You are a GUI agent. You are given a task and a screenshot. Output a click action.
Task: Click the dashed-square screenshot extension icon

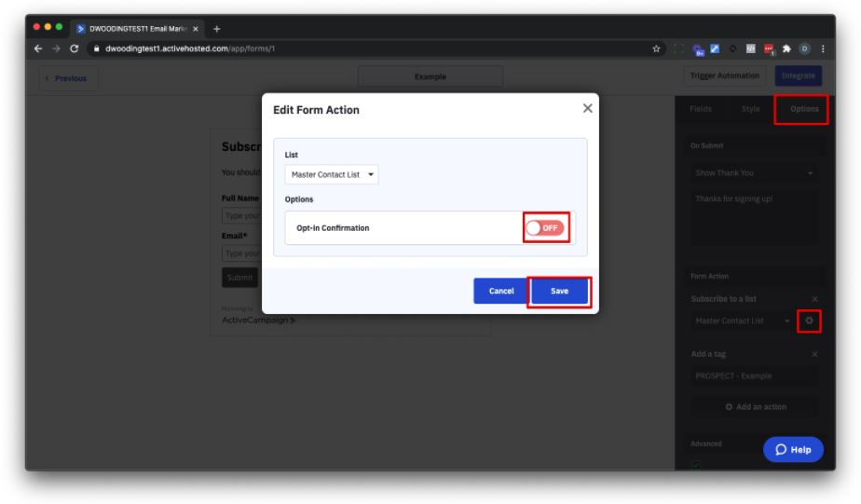[x=678, y=48]
